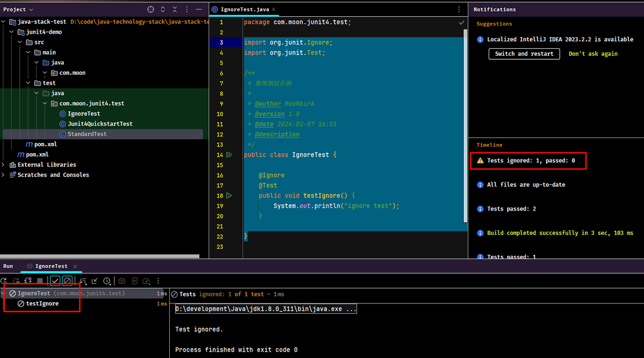Click the editor vertical scrollbar

465,125
